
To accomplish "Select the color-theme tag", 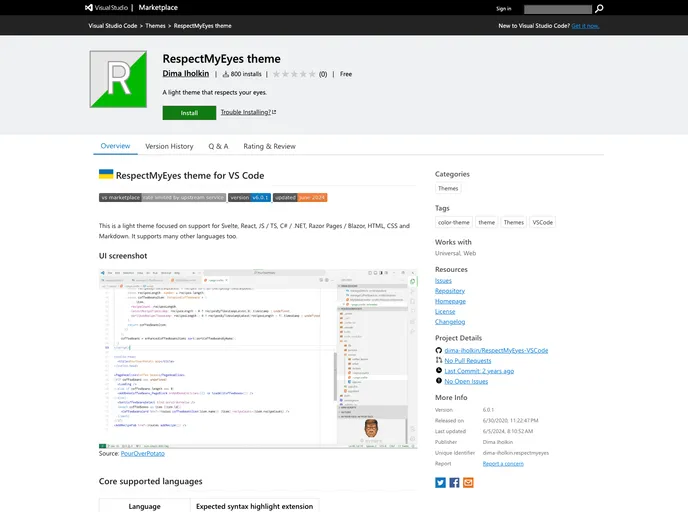I will coord(453,223).
